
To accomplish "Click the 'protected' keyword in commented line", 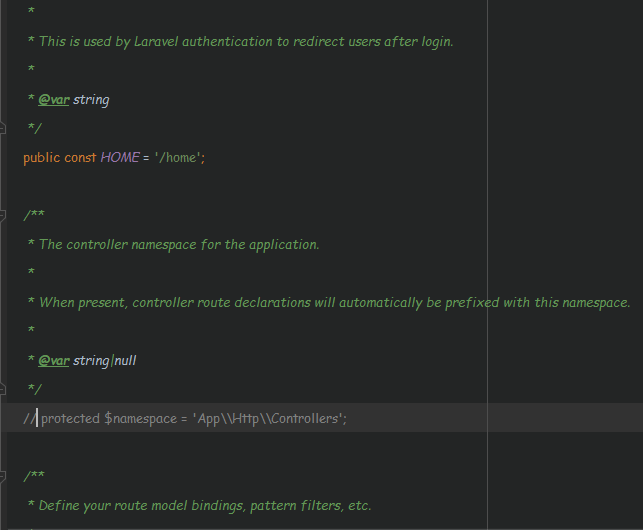I will (x=70, y=419).
